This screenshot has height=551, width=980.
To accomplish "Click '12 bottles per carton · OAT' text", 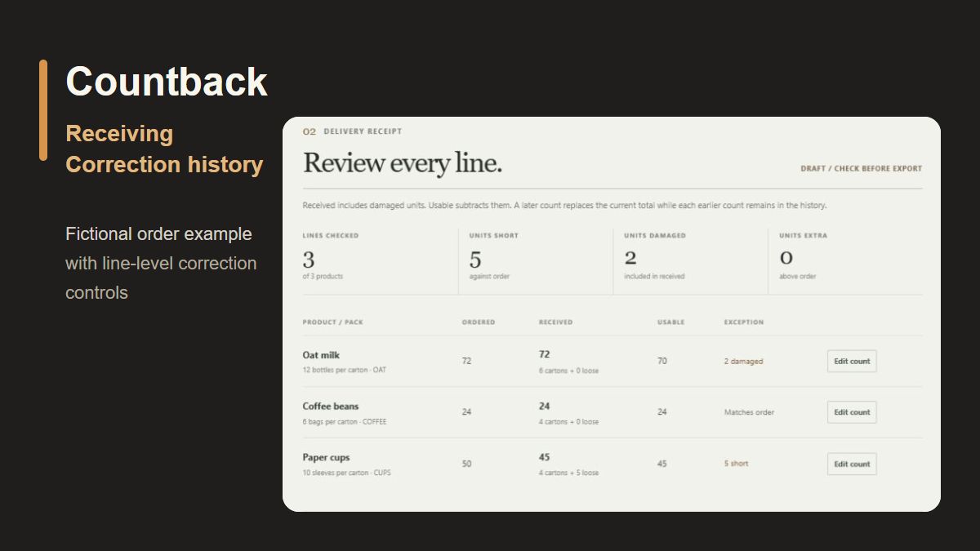I will (x=345, y=370).
